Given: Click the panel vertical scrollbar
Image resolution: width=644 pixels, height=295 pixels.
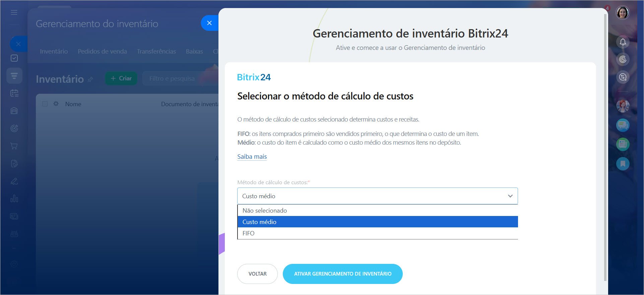Looking at the screenshot, I should click(605, 147).
